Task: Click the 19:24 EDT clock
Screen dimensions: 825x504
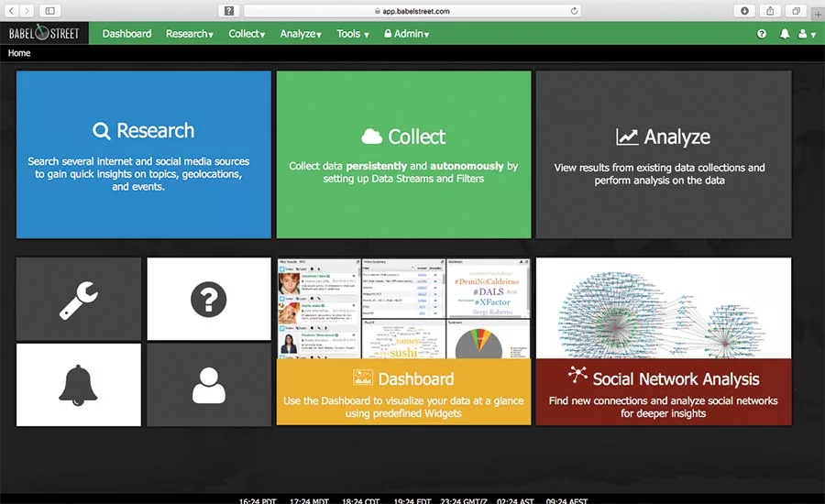Action: pyautogui.click(x=412, y=500)
